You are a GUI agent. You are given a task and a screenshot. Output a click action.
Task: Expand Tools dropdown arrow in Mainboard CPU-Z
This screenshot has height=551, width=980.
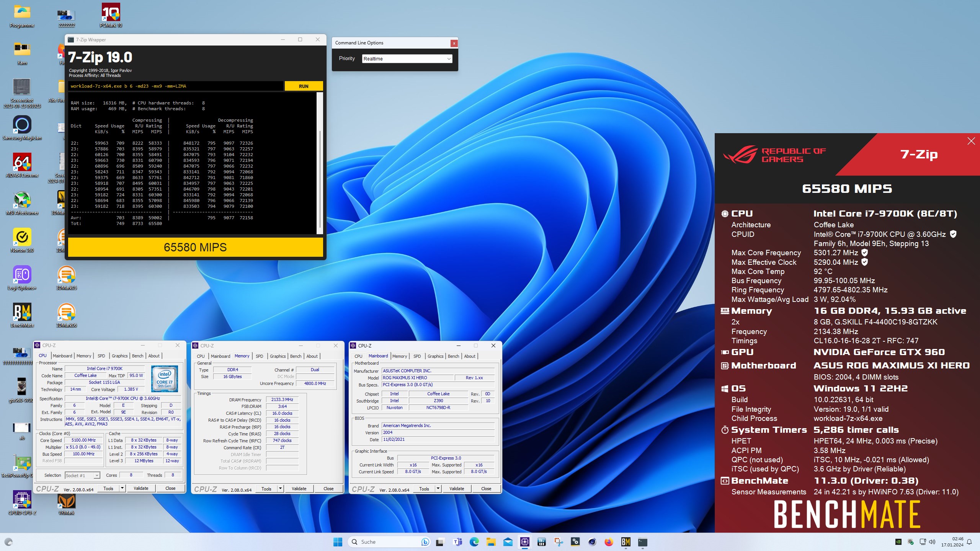pos(438,489)
